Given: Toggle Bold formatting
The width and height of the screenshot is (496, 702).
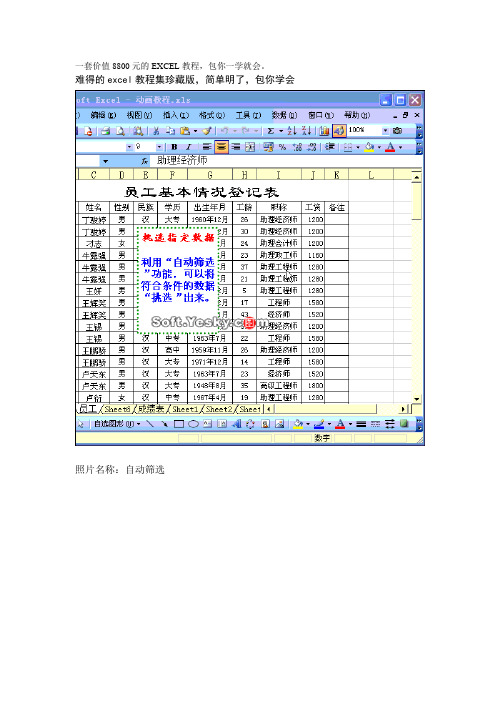Looking at the screenshot, I should point(174,147).
